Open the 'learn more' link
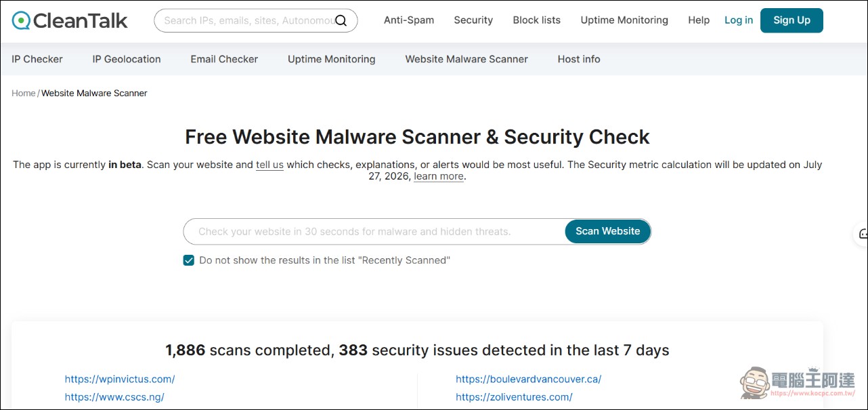 click(439, 176)
